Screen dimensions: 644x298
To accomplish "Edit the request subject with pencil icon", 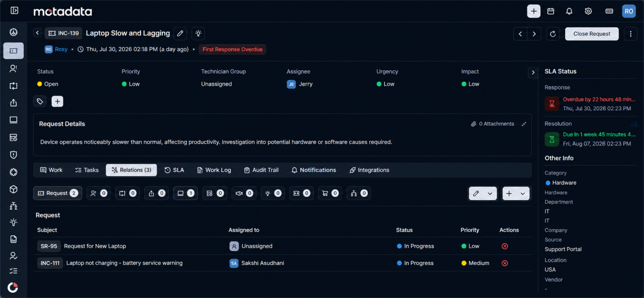I will coord(180,34).
